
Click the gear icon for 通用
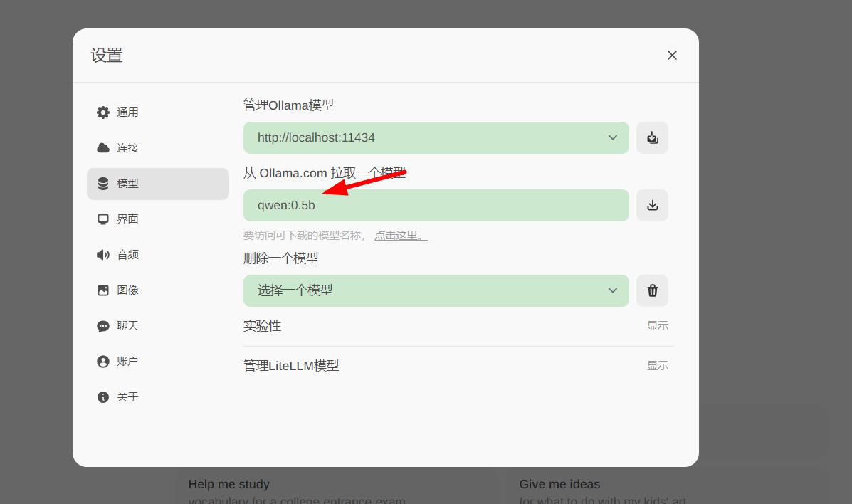tap(102, 112)
